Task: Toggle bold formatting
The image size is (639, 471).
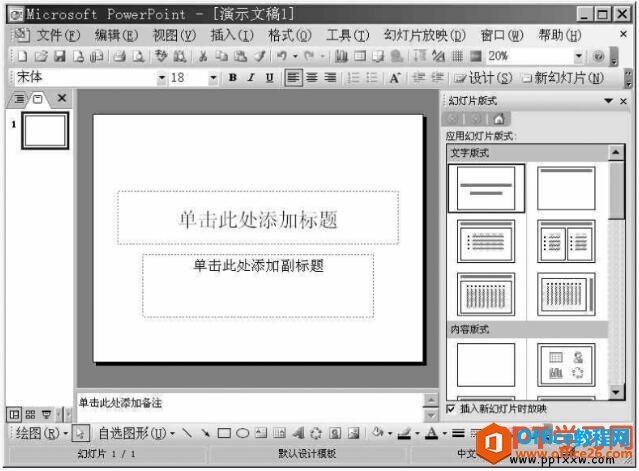Action: 233,77
